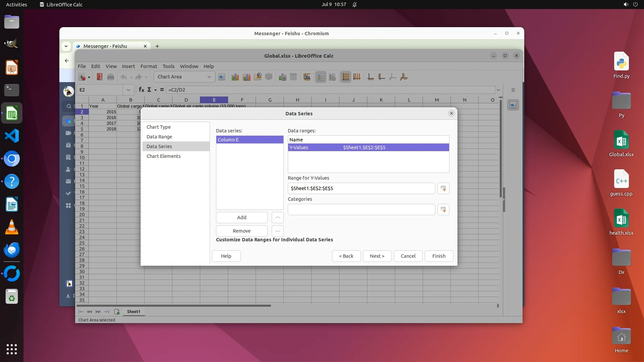
Task: Open the Format menu
Action: click(x=149, y=66)
